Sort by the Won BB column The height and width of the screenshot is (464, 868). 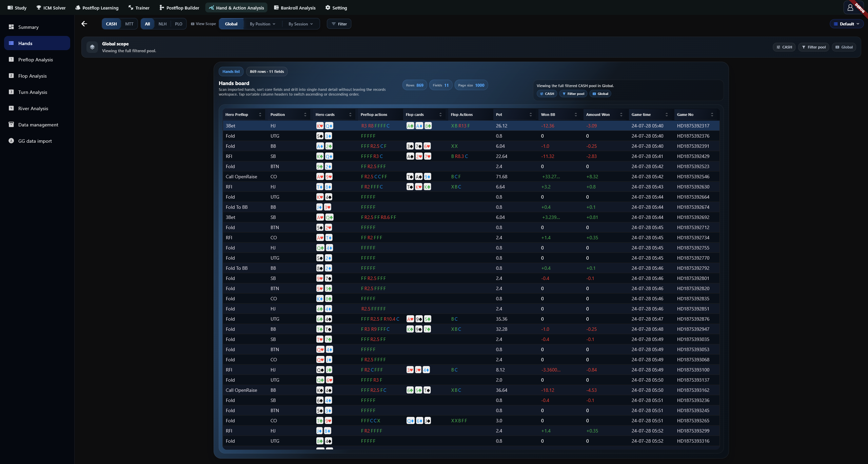[559, 115]
